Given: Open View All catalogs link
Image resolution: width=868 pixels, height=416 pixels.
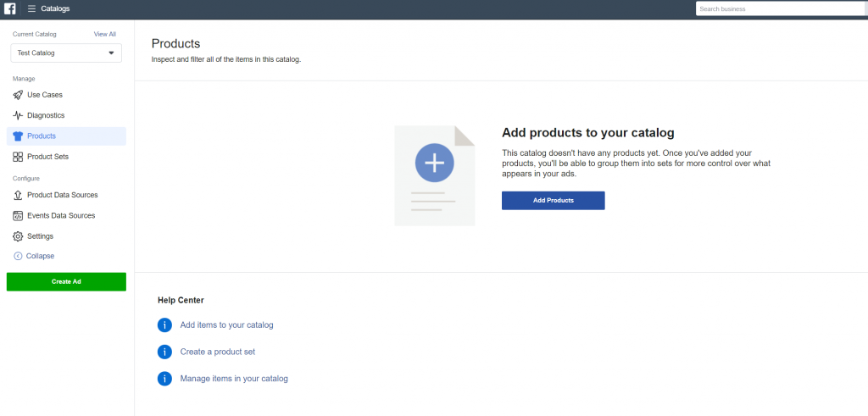Looking at the screenshot, I should click(104, 34).
